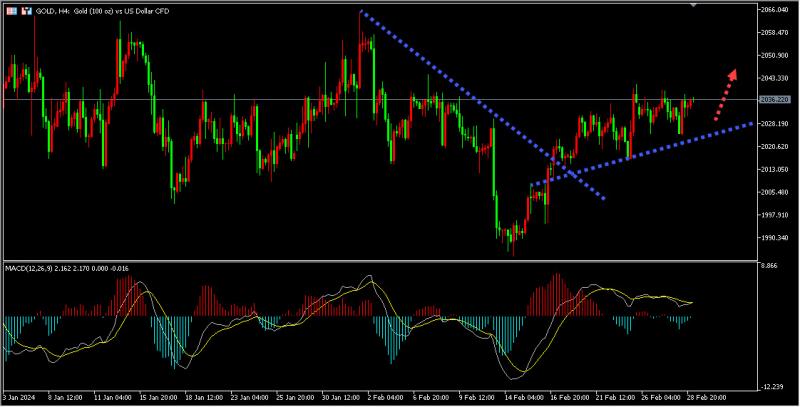Click the 2 Feb 04:00 time label
This screenshot has height=407, width=800.
386,397
